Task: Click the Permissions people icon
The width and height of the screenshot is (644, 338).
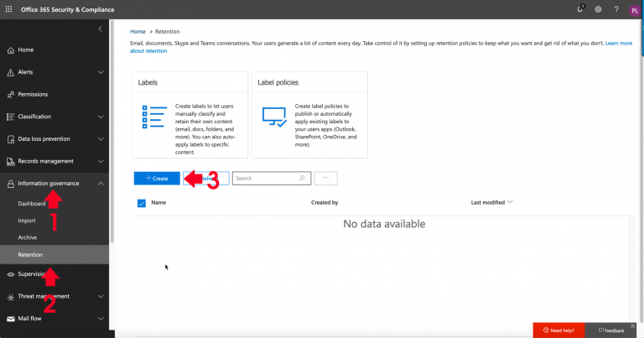Action: 11,95
